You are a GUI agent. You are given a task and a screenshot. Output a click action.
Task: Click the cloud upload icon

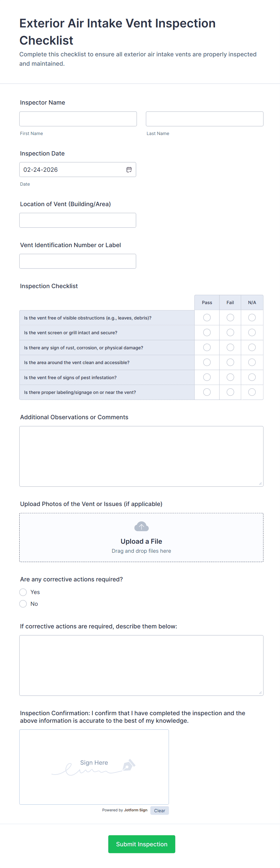pos(141,526)
